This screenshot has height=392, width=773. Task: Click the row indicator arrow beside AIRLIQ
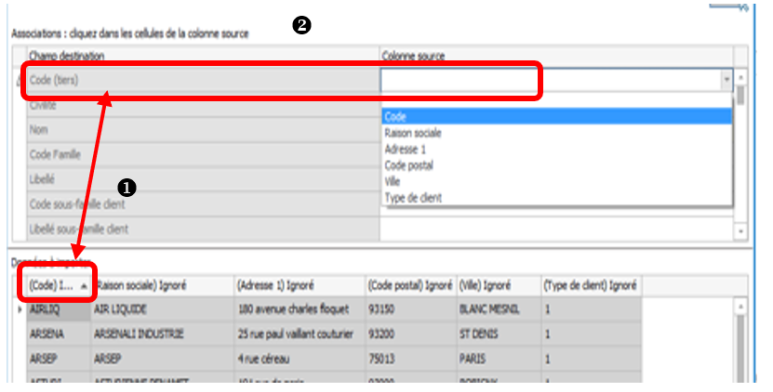pyautogui.click(x=20, y=310)
